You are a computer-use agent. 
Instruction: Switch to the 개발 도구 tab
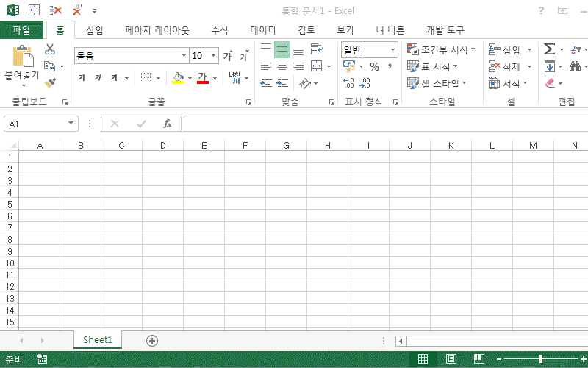coord(445,30)
